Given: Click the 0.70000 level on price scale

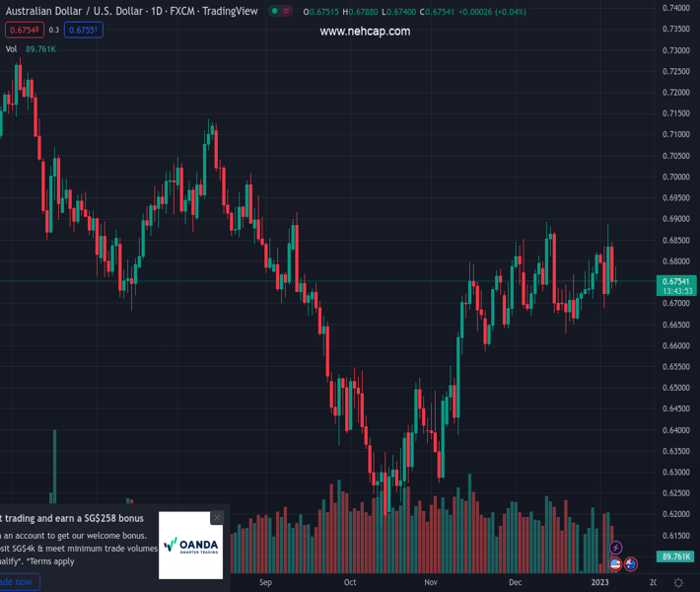Looking at the screenshot, I should tap(675, 178).
